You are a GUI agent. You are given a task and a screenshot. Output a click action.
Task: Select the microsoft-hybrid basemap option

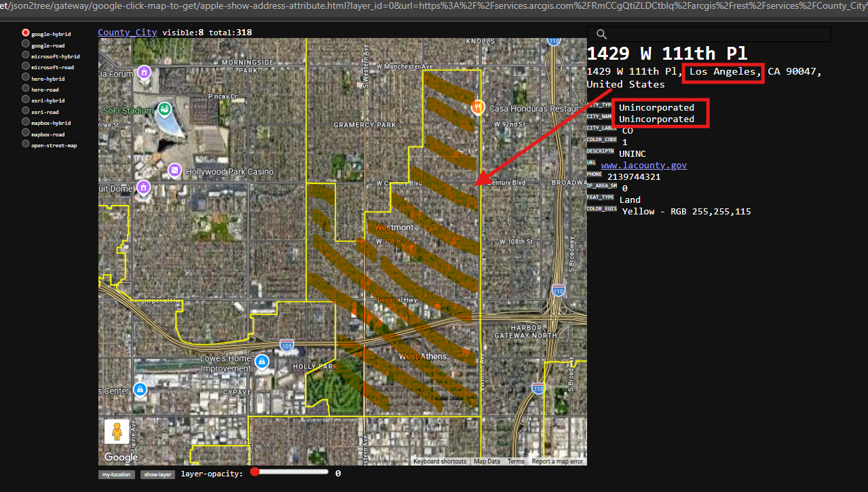click(x=26, y=56)
